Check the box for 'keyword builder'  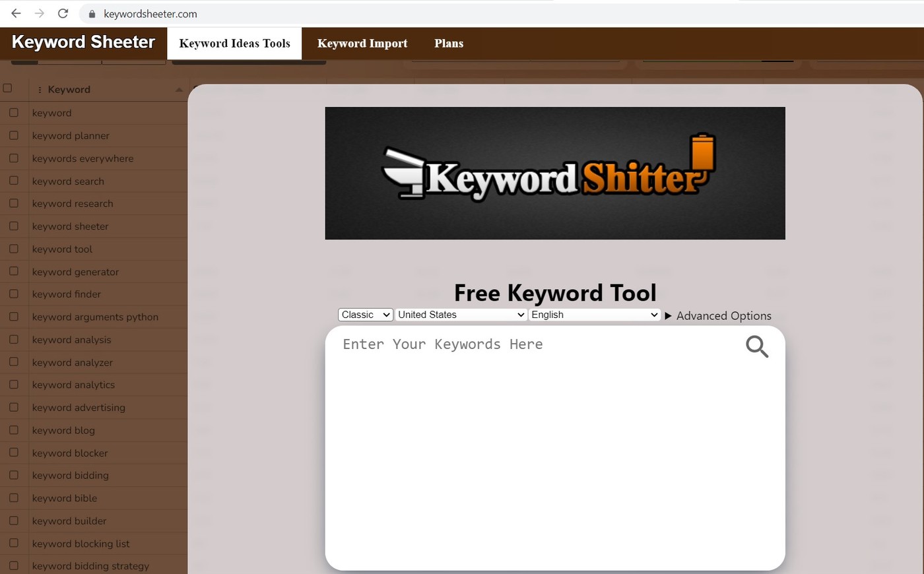point(14,521)
